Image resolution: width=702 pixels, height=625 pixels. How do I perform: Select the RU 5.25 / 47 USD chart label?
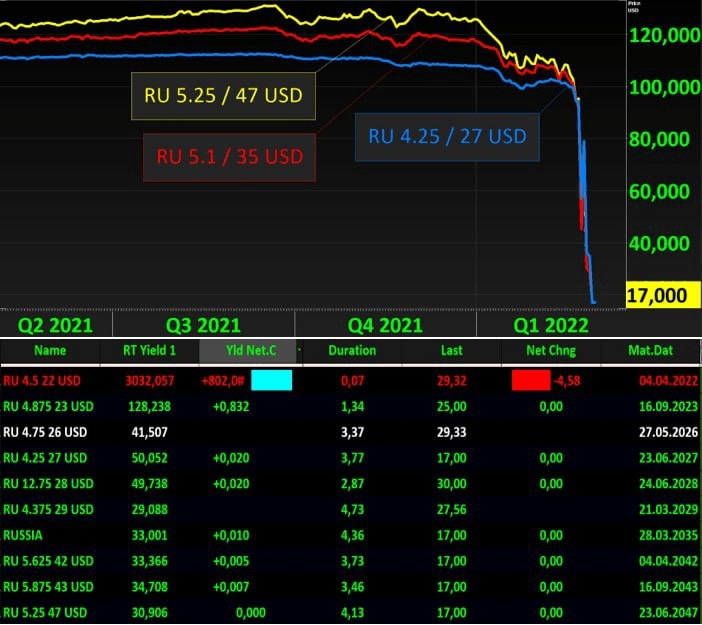(x=223, y=96)
